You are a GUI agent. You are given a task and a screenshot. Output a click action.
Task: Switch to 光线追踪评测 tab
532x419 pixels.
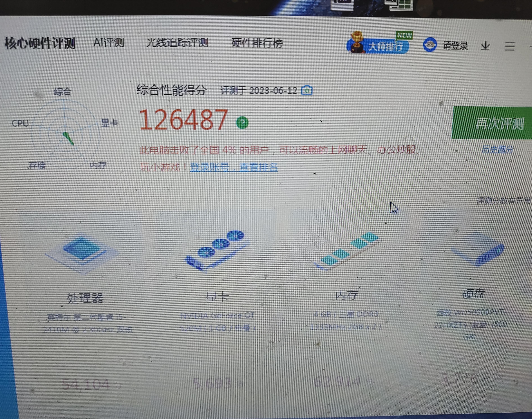(177, 43)
